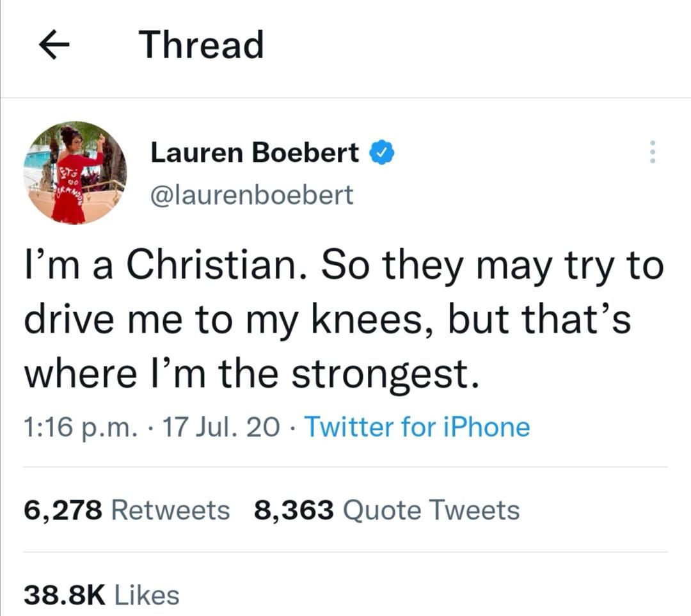Open Lauren Boebert's profile picture
Screen dimensions: 691x616
(75, 173)
